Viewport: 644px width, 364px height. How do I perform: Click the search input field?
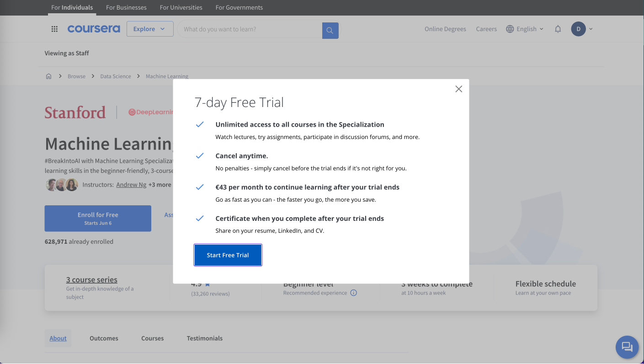pyautogui.click(x=250, y=29)
